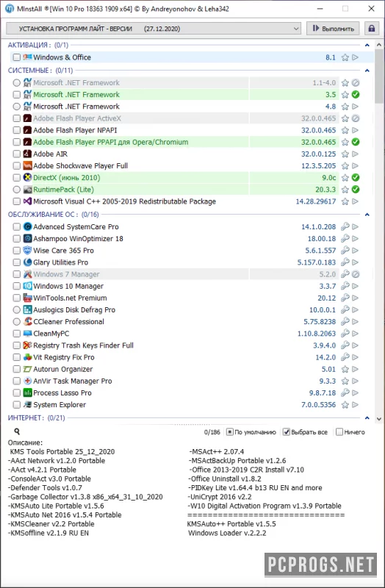
Task: Click wrench icon for CCleaner Professional
Action: click(x=345, y=321)
